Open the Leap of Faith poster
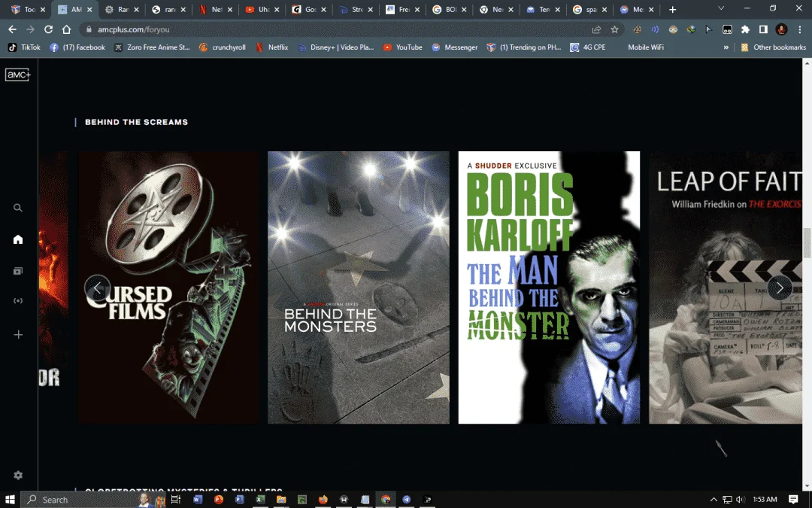The width and height of the screenshot is (812, 508). pos(725,287)
